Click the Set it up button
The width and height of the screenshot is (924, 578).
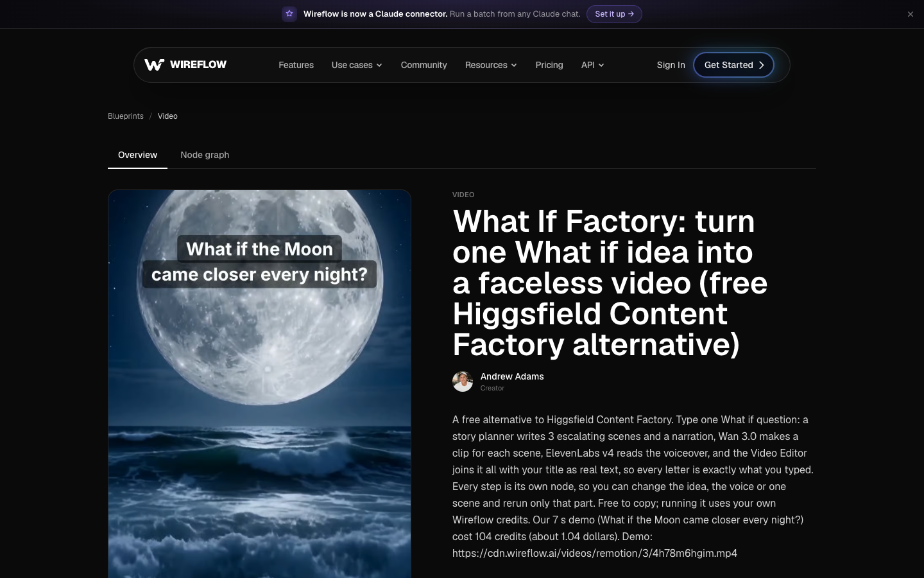pos(614,14)
